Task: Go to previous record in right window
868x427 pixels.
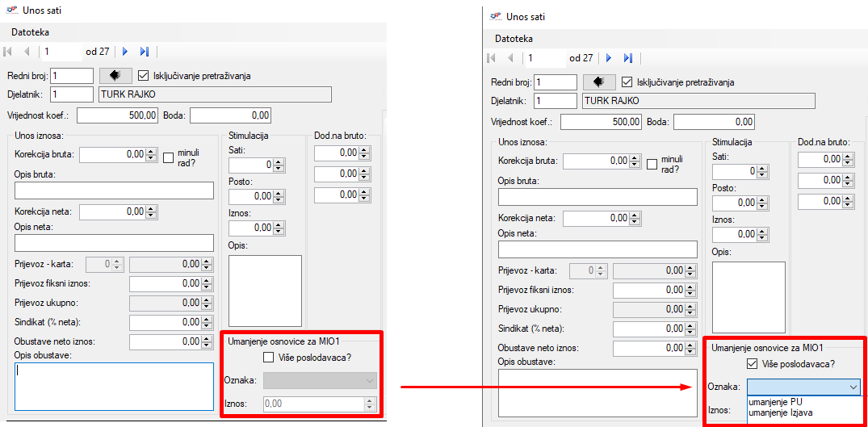Action: pos(510,58)
